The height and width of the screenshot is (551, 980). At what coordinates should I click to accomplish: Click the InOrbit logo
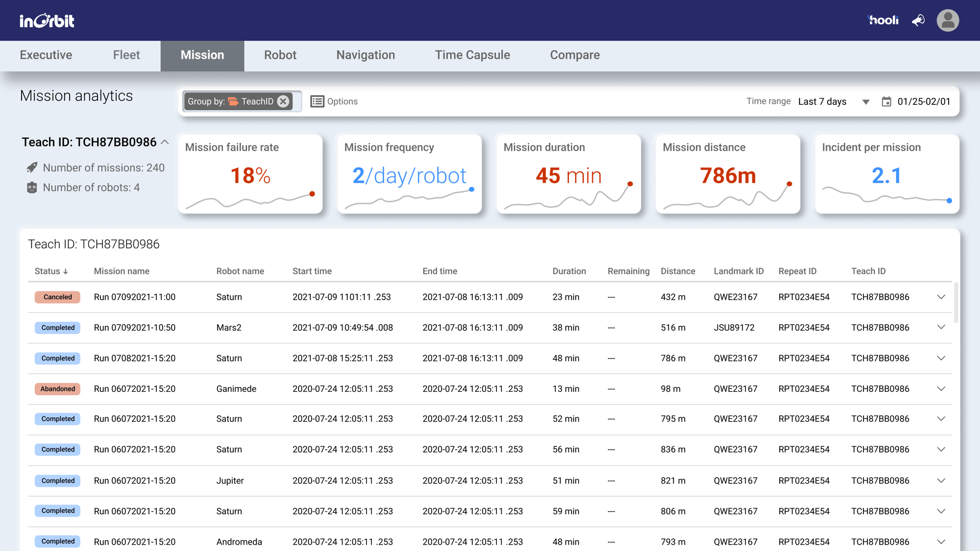click(x=47, y=21)
